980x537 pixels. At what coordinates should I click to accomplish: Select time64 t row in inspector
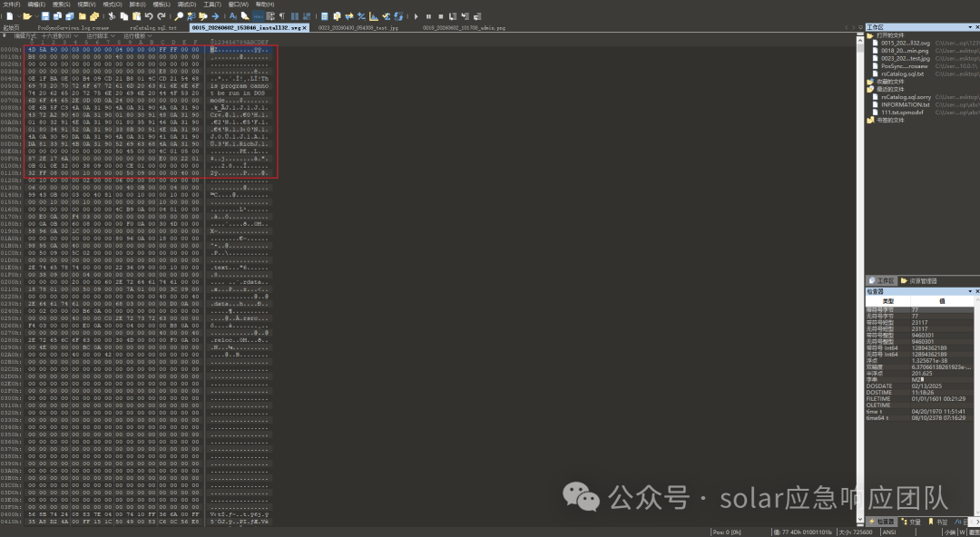coord(919,417)
